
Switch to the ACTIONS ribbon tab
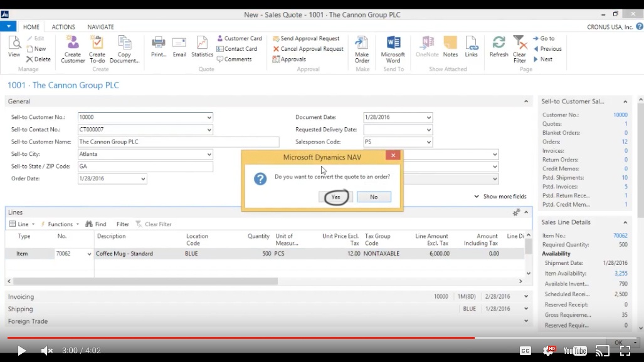[63, 27]
